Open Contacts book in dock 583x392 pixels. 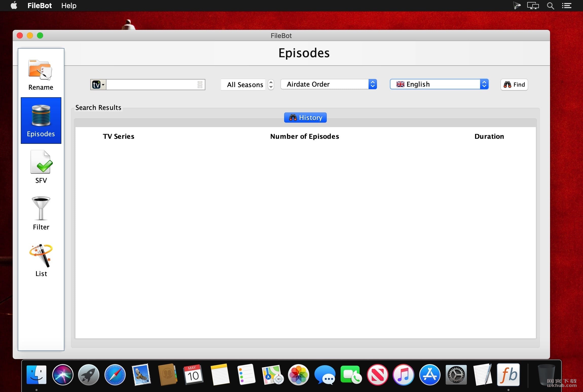tap(167, 375)
